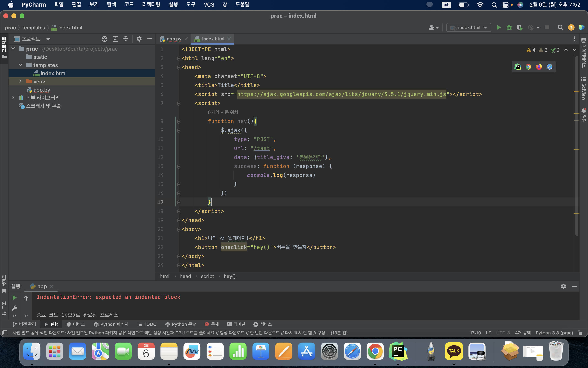The width and height of the screenshot is (588, 368).
Task: Click the wrench icon in Run panel
Action: click(x=14, y=308)
